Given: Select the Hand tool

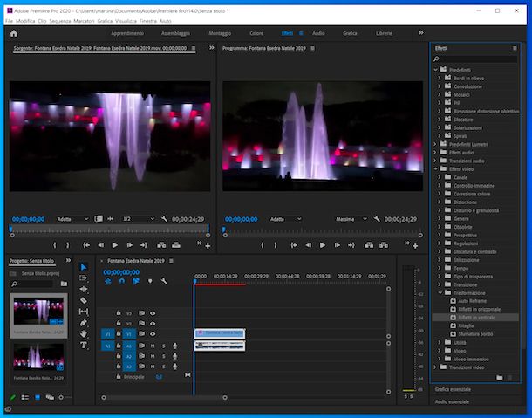Looking at the screenshot, I should point(84,334).
